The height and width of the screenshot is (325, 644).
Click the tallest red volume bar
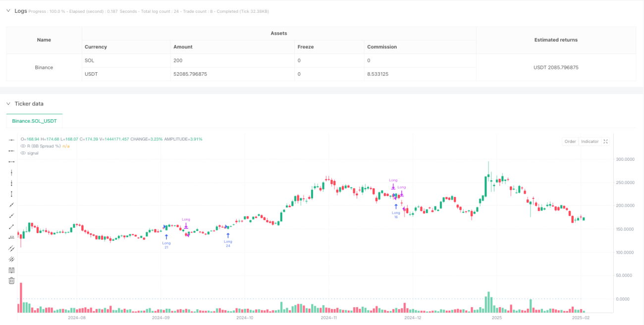(21, 298)
